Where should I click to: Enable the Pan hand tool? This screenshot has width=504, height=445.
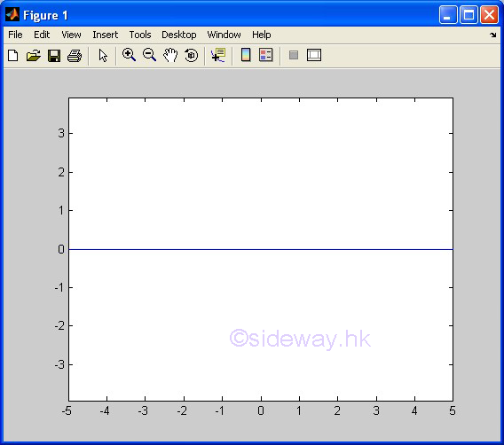170,55
